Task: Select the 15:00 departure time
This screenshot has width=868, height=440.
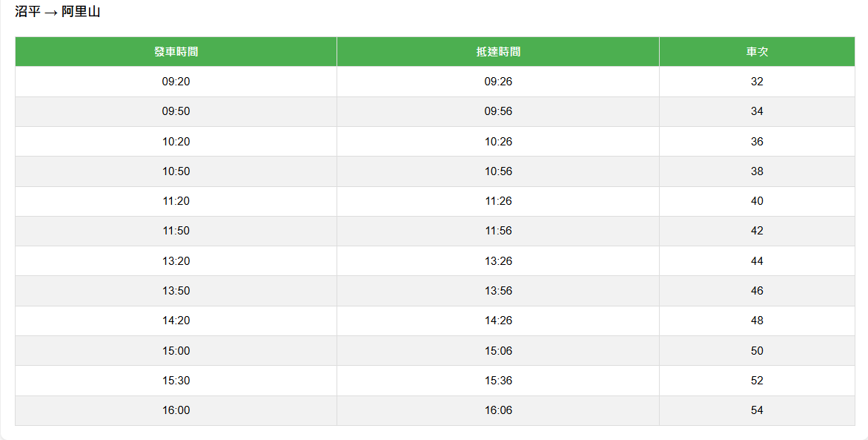Action: (x=176, y=351)
